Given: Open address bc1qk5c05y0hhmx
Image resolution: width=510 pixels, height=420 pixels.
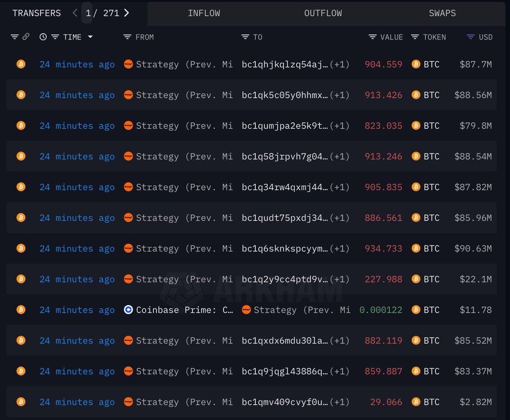Looking at the screenshot, I should pyautogui.click(x=285, y=95).
